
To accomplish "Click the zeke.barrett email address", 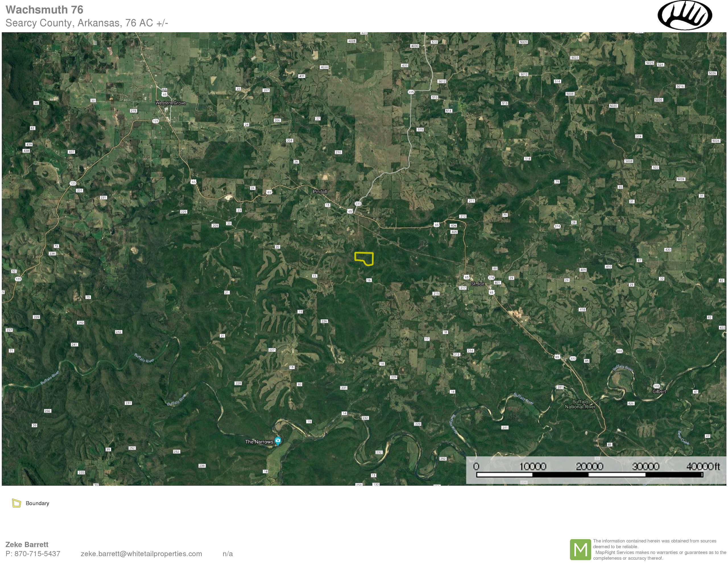I will click(x=141, y=554).
